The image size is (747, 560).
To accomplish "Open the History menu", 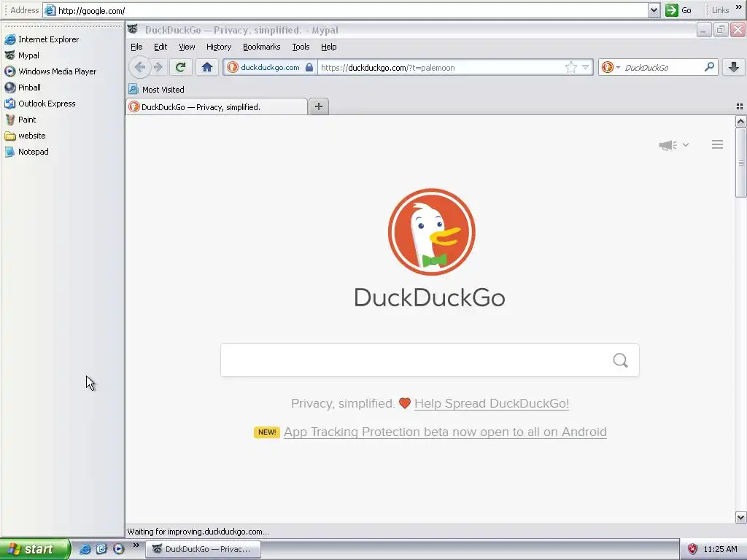I will pyautogui.click(x=219, y=47).
